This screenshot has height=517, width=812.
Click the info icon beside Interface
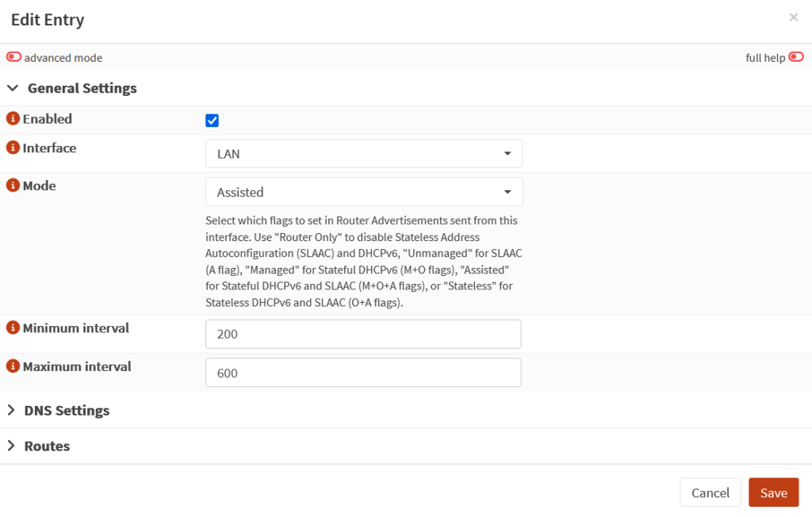click(x=13, y=148)
